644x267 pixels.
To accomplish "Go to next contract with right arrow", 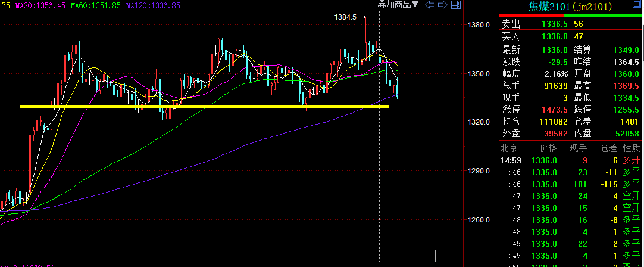I will pyautogui.click(x=443, y=5).
